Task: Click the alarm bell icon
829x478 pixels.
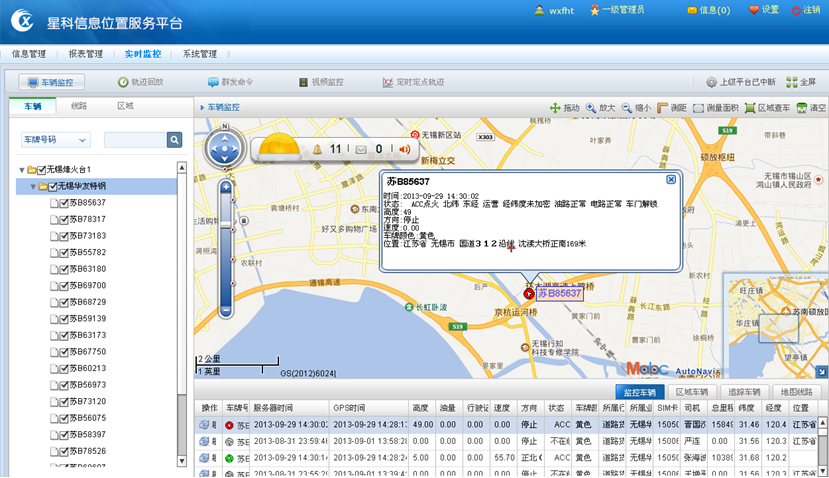Action: pyautogui.click(x=317, y=150)
